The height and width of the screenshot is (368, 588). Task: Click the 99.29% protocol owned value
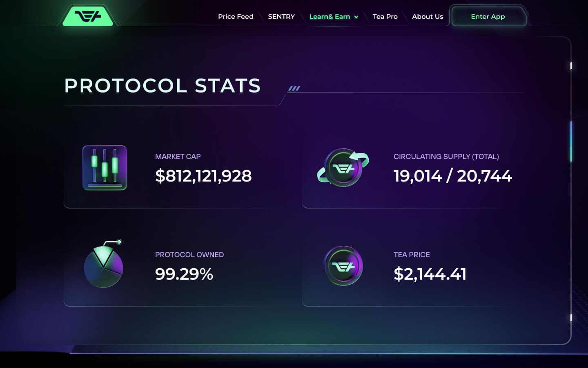pyautogui.click(x=184, y=274)
